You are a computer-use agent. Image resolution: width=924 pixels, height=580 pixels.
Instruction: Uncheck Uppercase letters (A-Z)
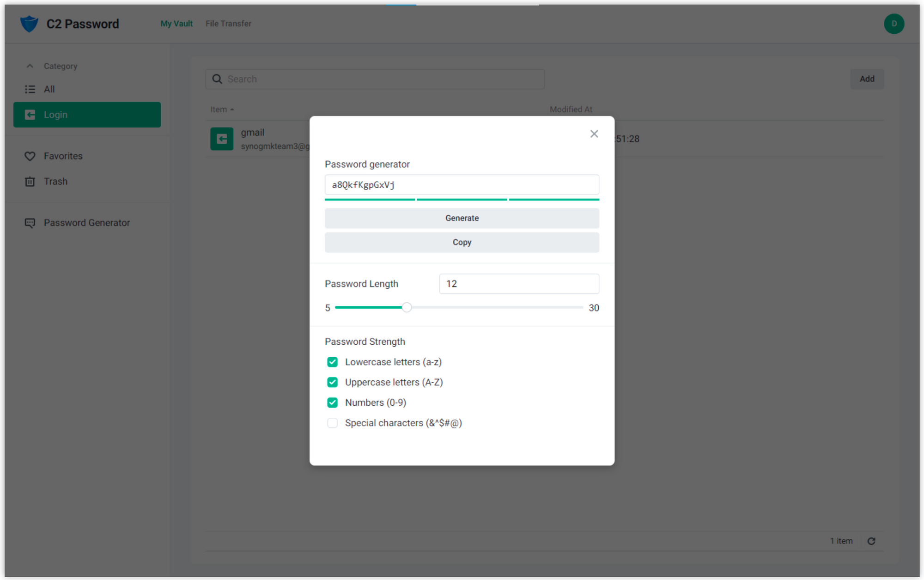pos(332,382)
